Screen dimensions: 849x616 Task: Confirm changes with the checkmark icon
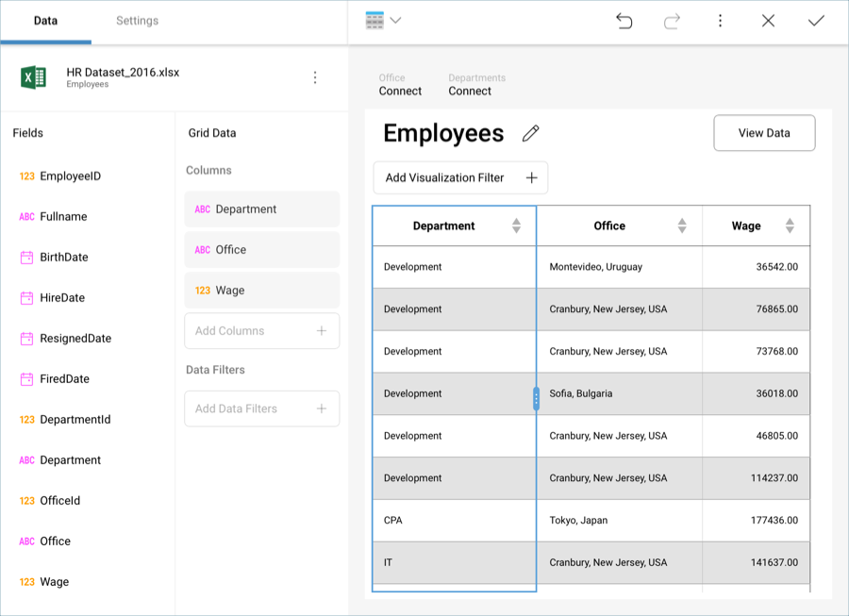[x=816, y=21]
